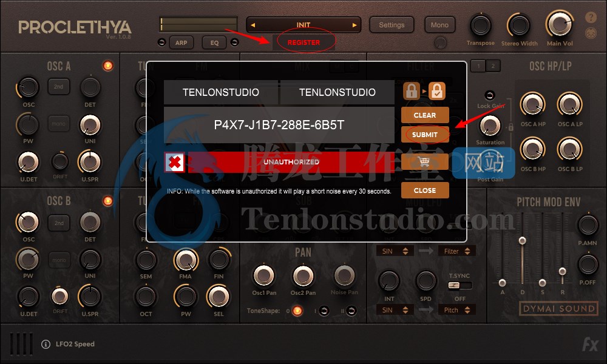Click the FMA knob in lower section
This screenshot has height=364, width=607.
186,260
